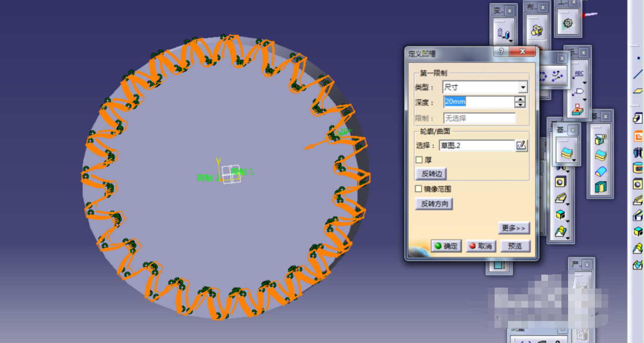Click the 深度 depth input field
This screenshot has width=644, height=343.
point(478,102)
